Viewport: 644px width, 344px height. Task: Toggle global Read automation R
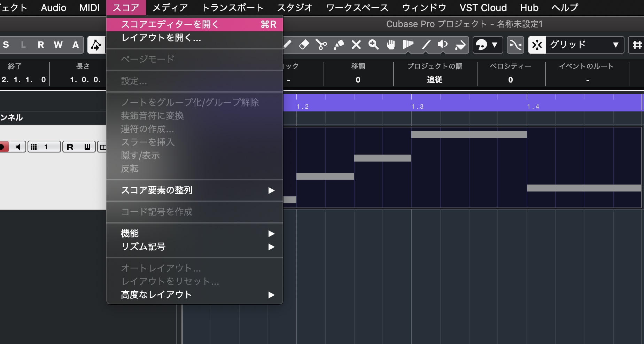pyautogui.click(x=41, y=45)
